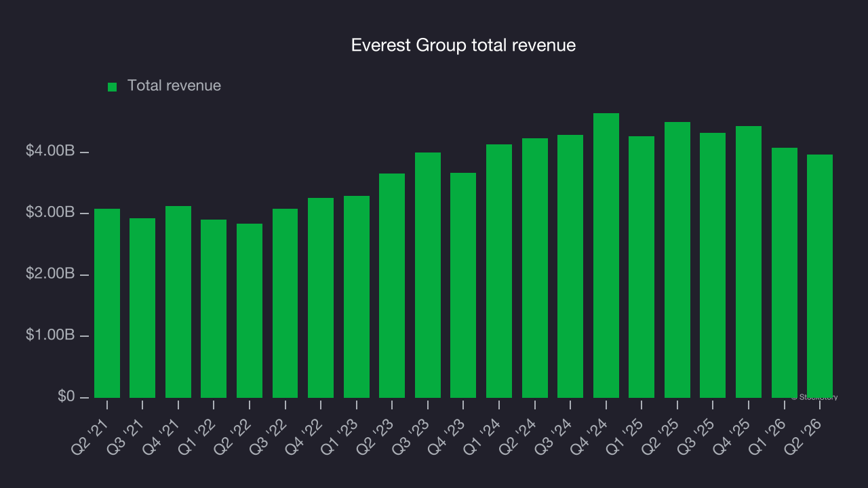Viewport: 868px width, 488px height.
Task: Click the '$0' y-axis label
Action: (x=66, y=396)
